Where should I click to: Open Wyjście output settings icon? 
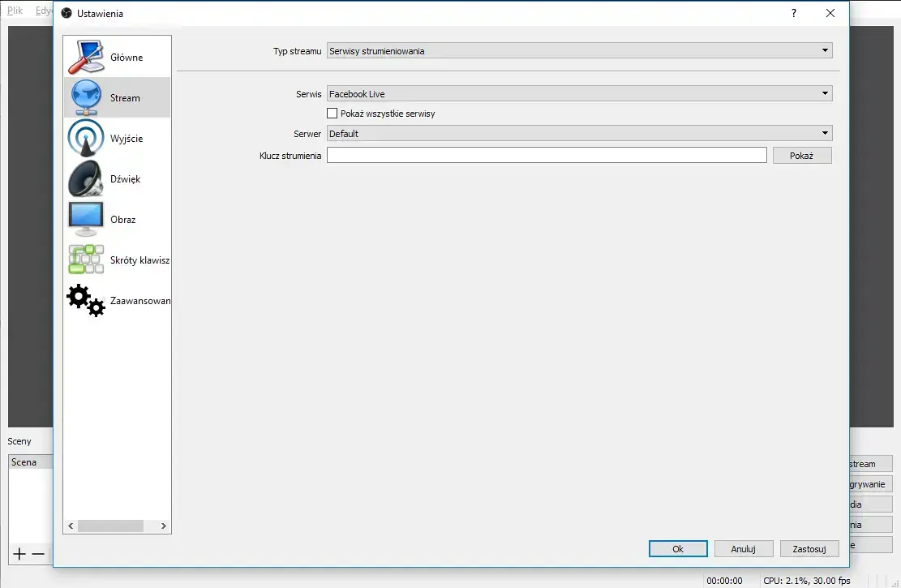coord(85,138)
